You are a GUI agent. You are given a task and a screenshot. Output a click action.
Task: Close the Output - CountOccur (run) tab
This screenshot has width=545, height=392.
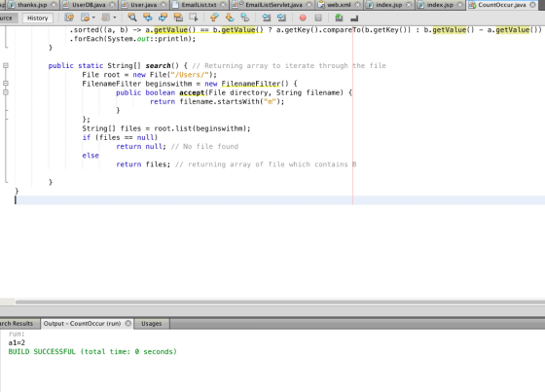click(128, 324)
